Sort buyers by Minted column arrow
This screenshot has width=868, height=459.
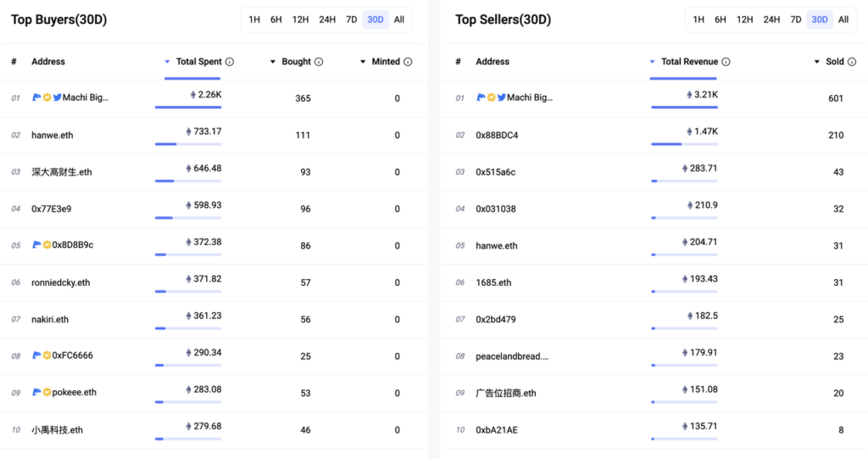pos(363,62)
